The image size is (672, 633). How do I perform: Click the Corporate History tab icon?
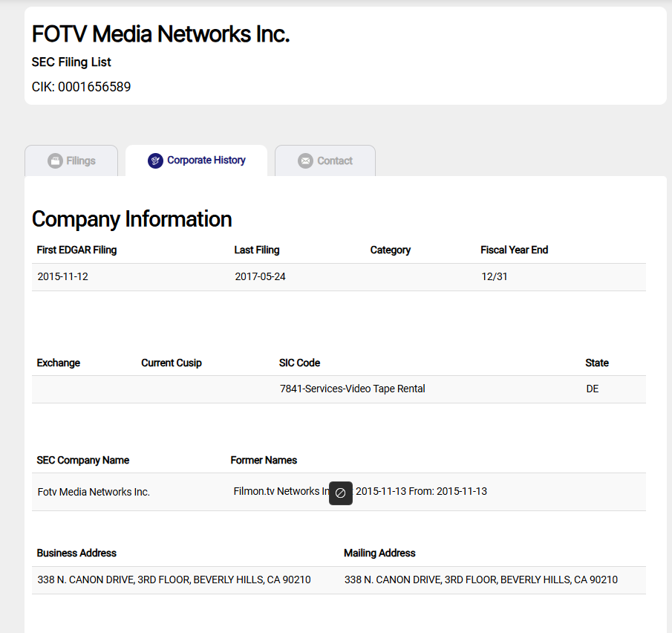pos(155,160)
